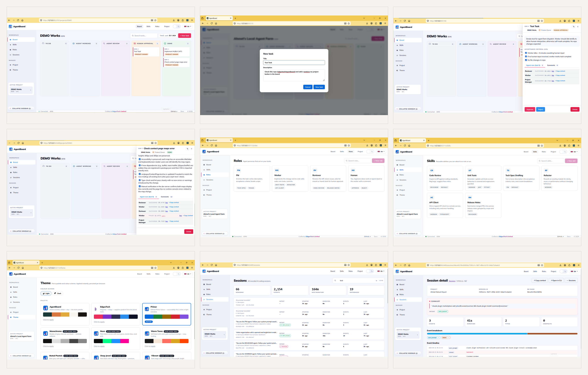Toggle dark mode in the Session detail header
The image size is (588, 375).
563,271
